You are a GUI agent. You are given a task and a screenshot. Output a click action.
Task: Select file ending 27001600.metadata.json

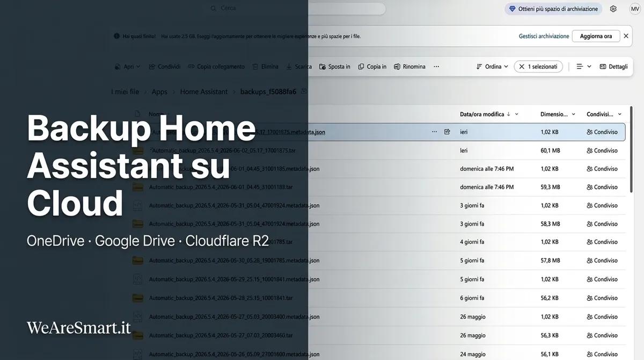tap(234, 354)
